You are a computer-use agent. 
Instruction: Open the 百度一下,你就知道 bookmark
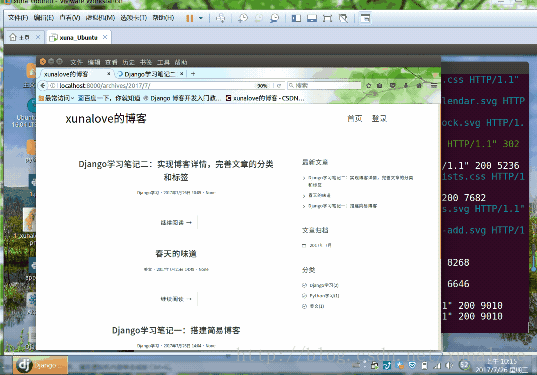click(109, 98)
